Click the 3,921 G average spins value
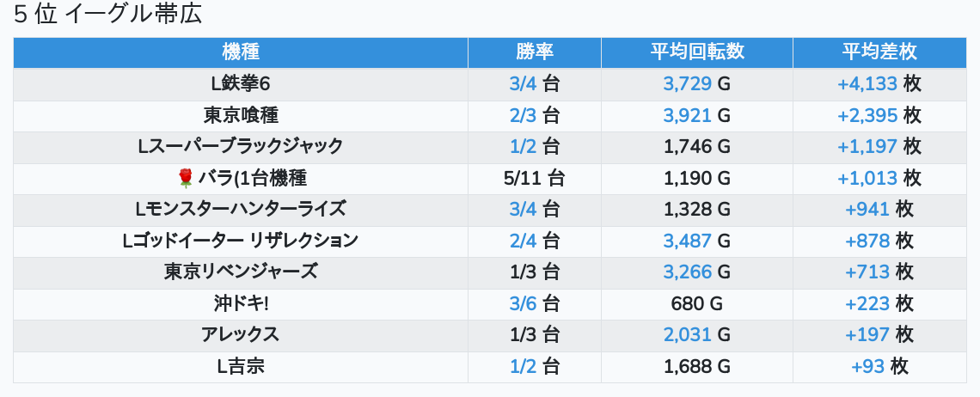This screenshot has width=980, height=397. click(697, 115)
